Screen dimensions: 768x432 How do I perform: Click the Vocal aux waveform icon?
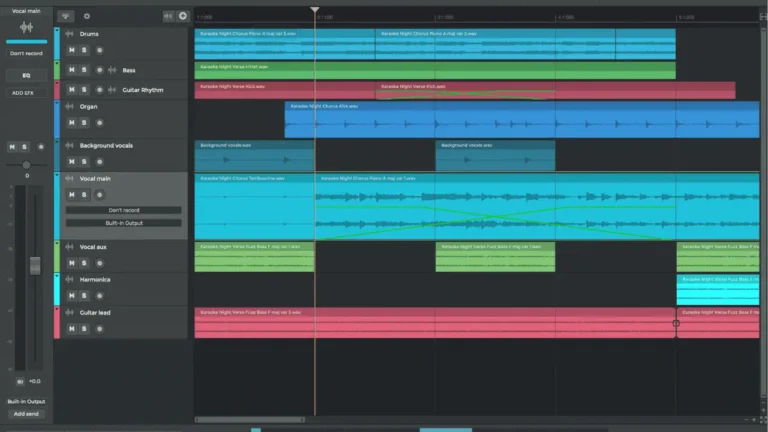[70, 247]
